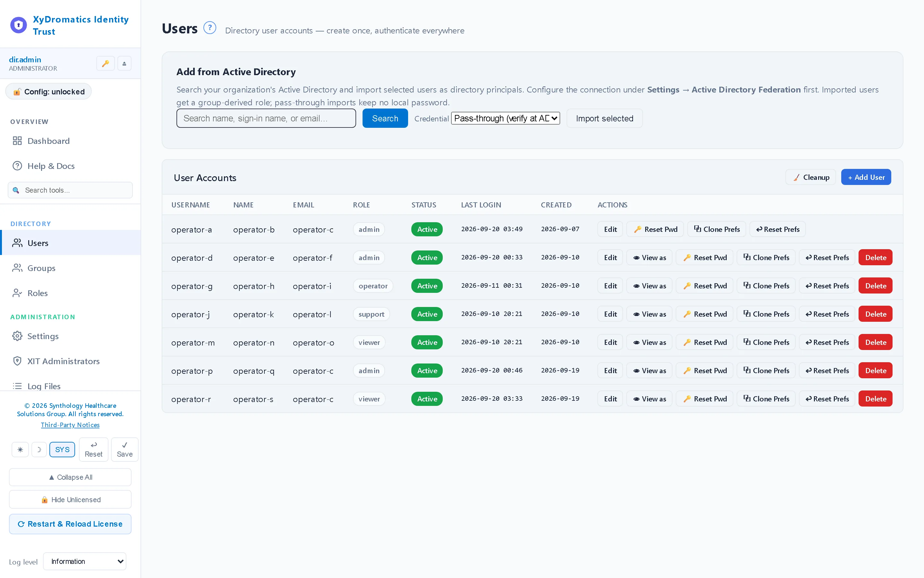Open XIT Administrators page
Image resolution: width=924 pixels, height=578 pixels.
click(x=71, y=361)
